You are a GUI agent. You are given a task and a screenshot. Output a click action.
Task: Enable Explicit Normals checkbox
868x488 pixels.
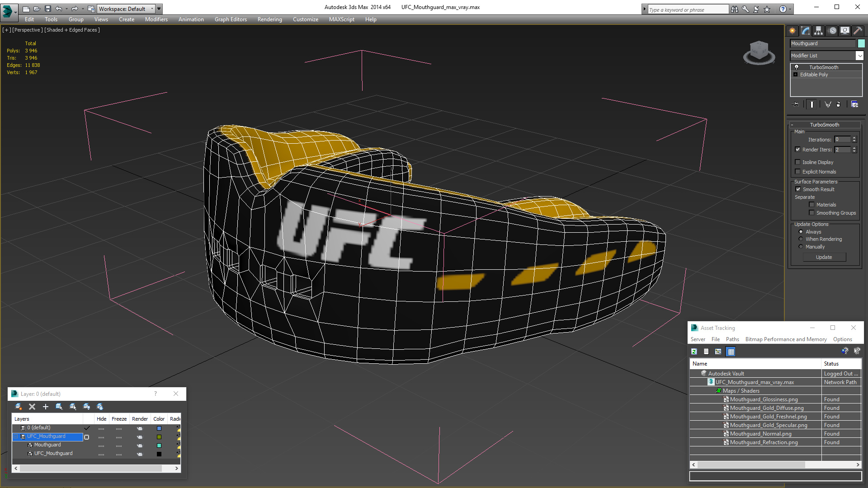(x=797, y=171)
